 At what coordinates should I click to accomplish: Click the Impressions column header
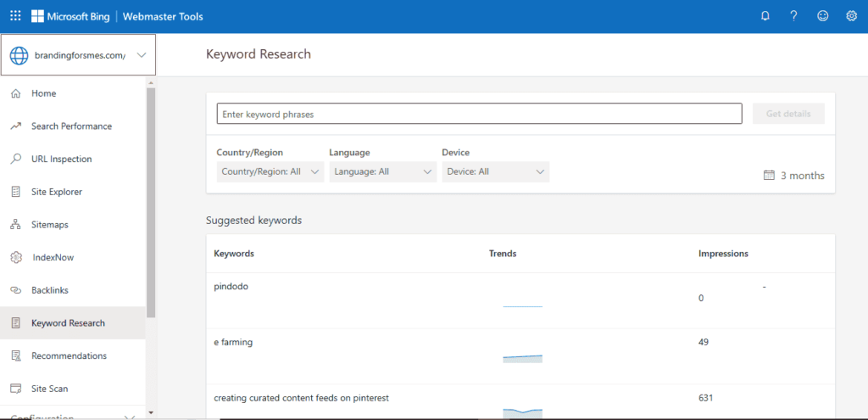(723, 254)
